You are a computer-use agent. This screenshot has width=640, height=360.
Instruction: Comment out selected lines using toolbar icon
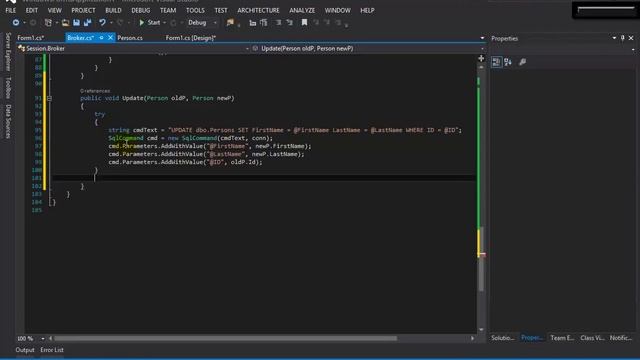pyautogui.click(x=278, y=23)
